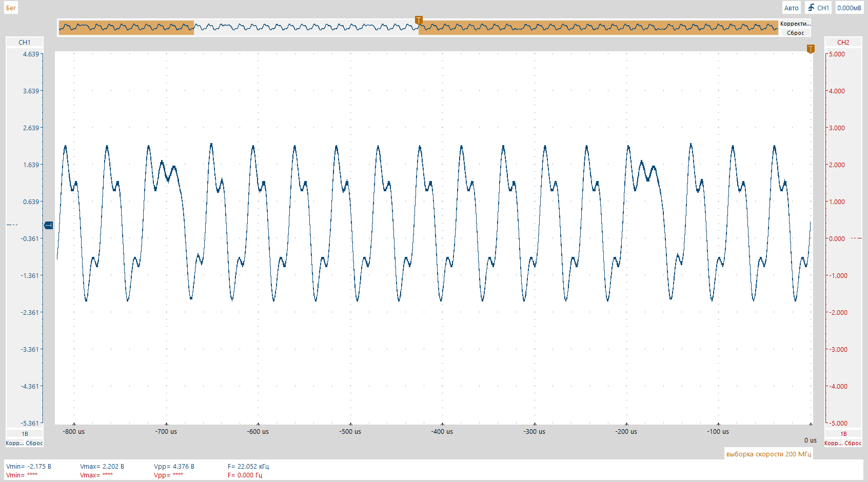Click the orange T marker in overview strip
The width and height of the screenshot is (868, 482).
(x=419, y=21)
